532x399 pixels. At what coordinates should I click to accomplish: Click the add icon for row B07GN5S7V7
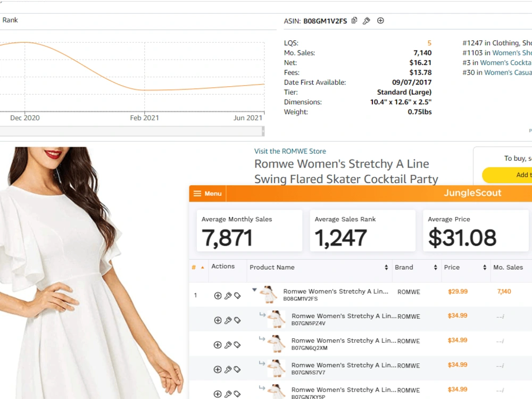pyautogui.click(x=218, y=370)
